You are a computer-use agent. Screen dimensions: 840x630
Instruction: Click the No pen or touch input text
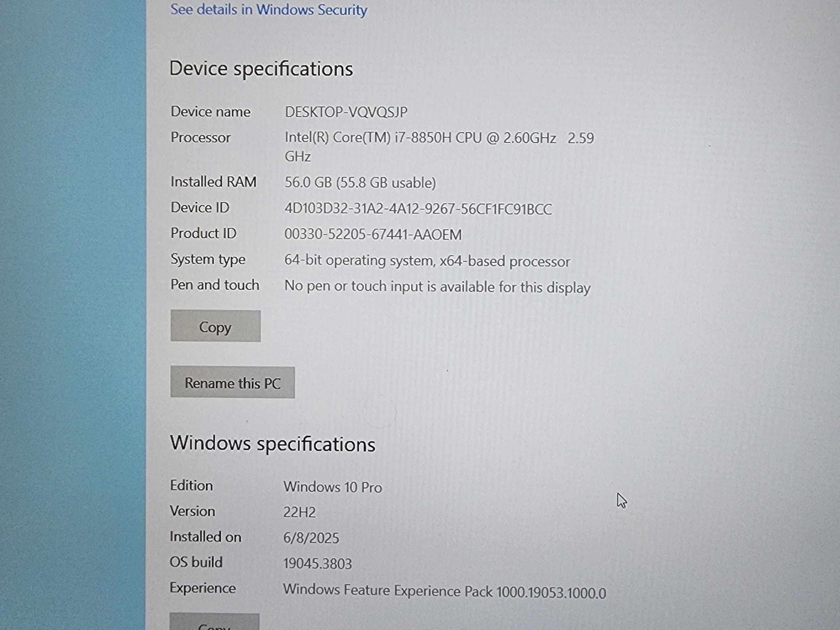coord(438,287)
